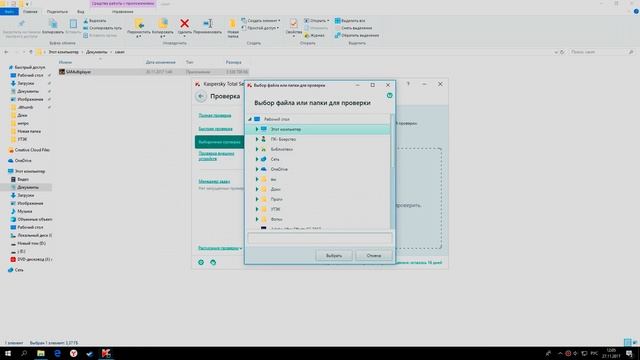The height and width of the screenshot is (360, 640).
Task: Open the Проверка внешних устройств link
Action: click(x=216, y=156)
